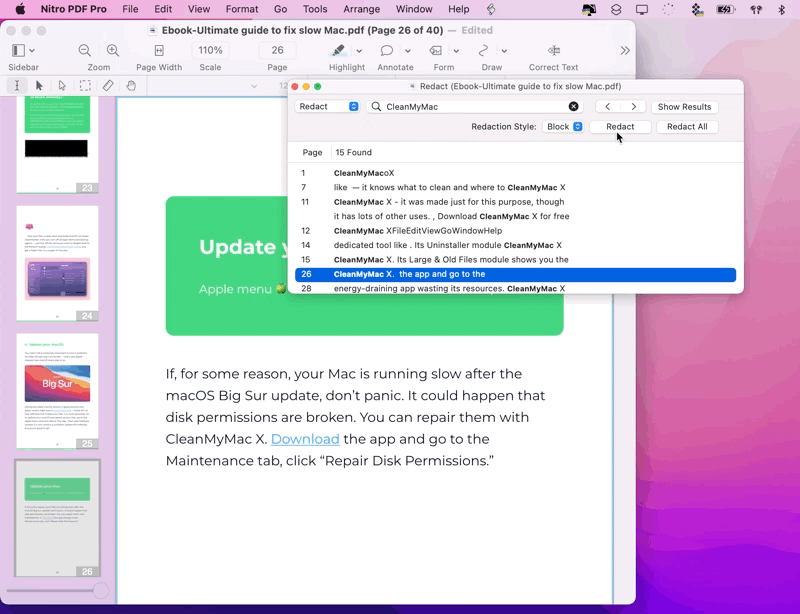Select the Correct Text tool
The height and width of the screenshot is (614, 800).
click(554, 51)
